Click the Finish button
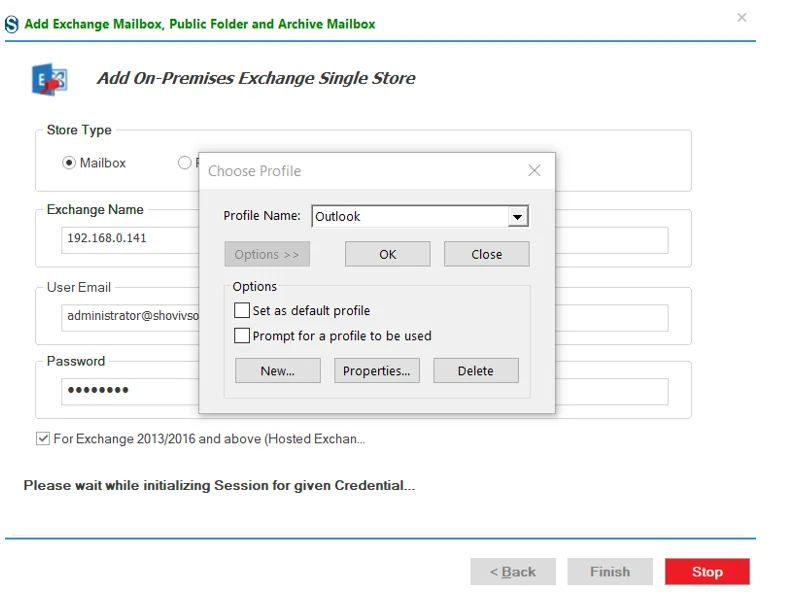Viewport: 796px width, 604px height. point(610,572)
